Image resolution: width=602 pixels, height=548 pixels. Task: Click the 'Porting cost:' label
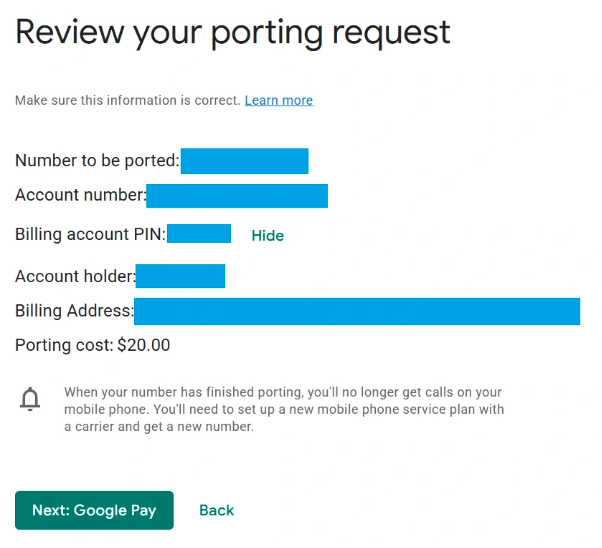click(63, 346)
